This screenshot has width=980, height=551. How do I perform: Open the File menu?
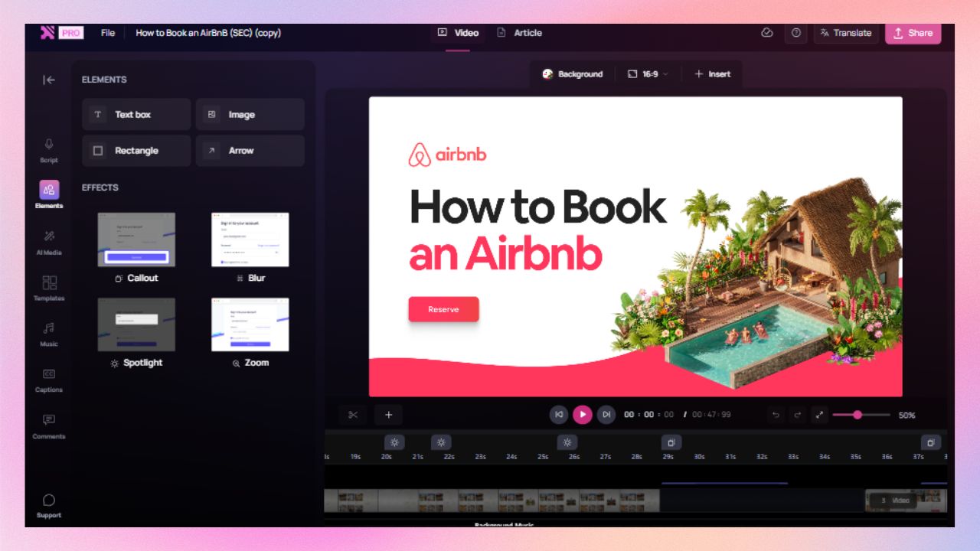[108, 33]
